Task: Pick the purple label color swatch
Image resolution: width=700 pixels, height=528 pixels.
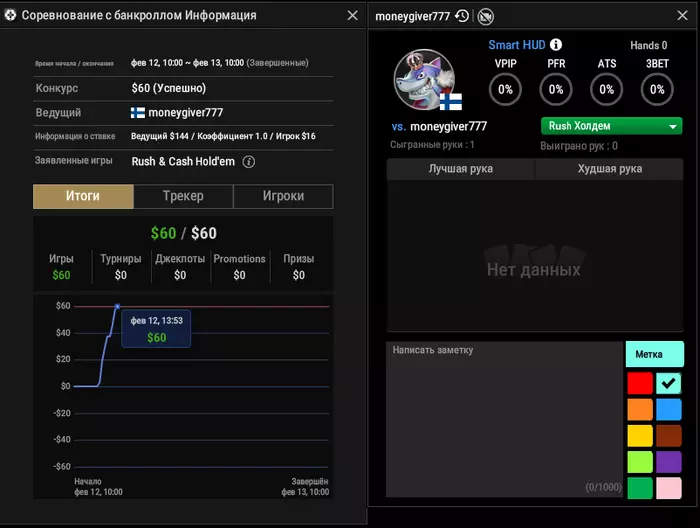Action: pos(668,462)
